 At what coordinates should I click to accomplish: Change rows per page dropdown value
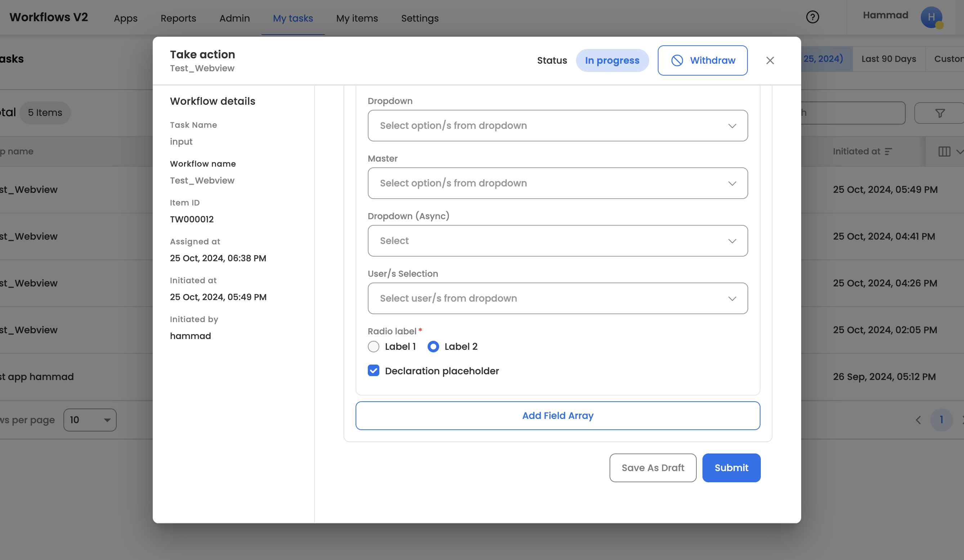coord(90,420)
